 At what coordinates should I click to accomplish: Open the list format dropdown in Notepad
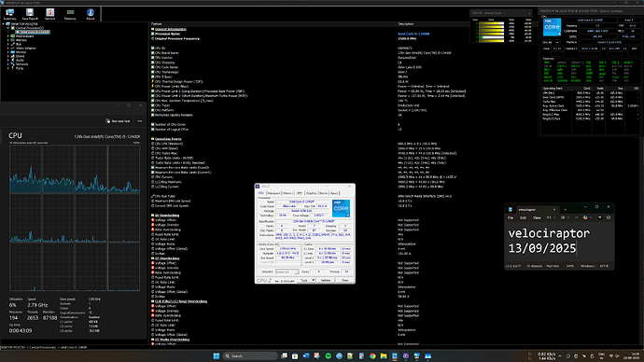[x=565, y=217]
